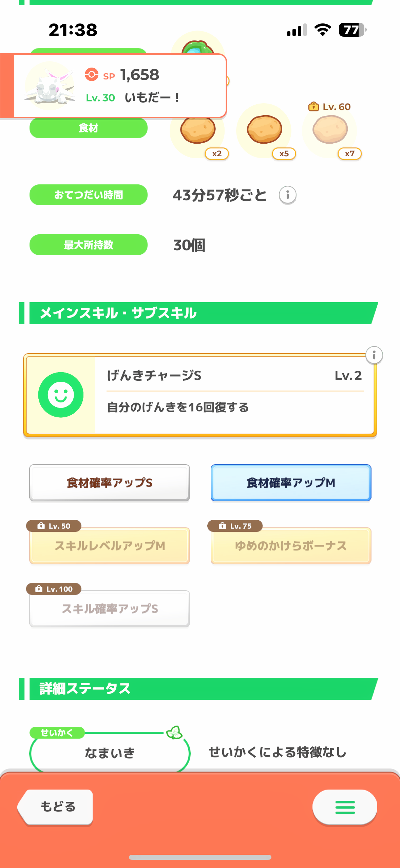Tap the green smiley げんきチャージS skill icon
400x868 pixels.
click(61, 395)
